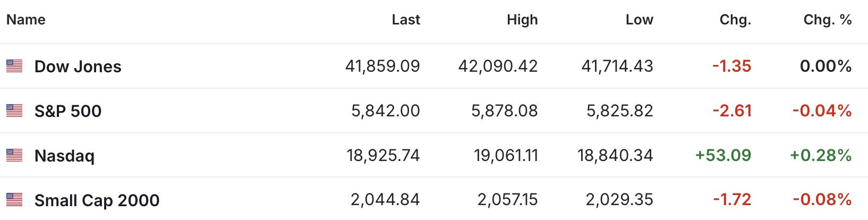Viewport: 868px width, 220px height.
Task: Sort table by the Last column header
Action: tap(406, 20)
